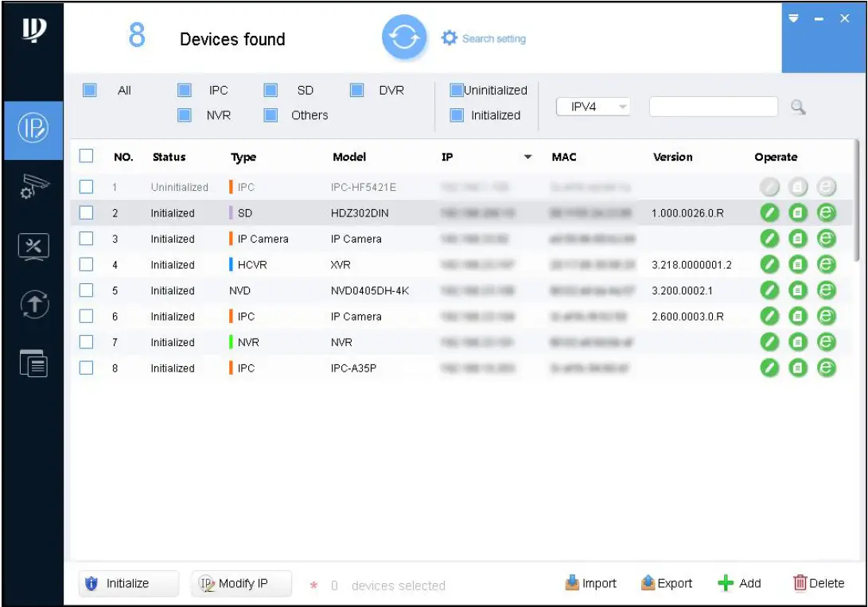
Task: Open the title bar dropdown menu arrow
Action: click(792, 18)
